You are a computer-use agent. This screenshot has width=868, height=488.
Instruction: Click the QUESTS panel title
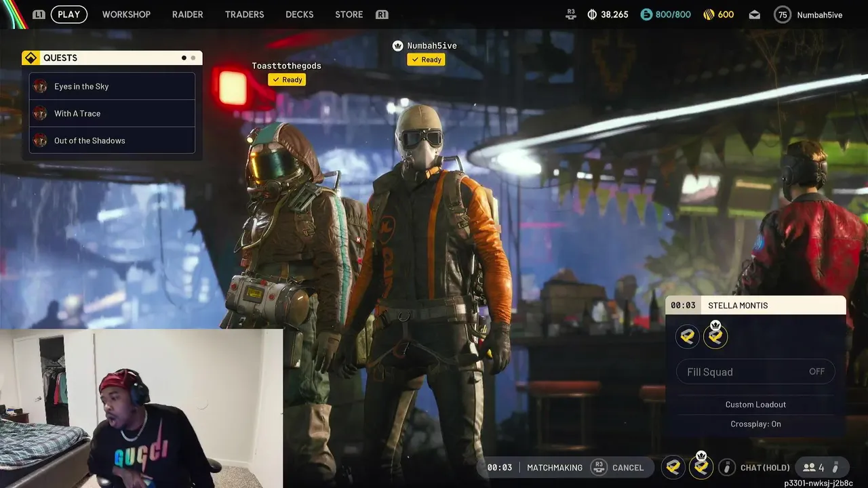60,58
